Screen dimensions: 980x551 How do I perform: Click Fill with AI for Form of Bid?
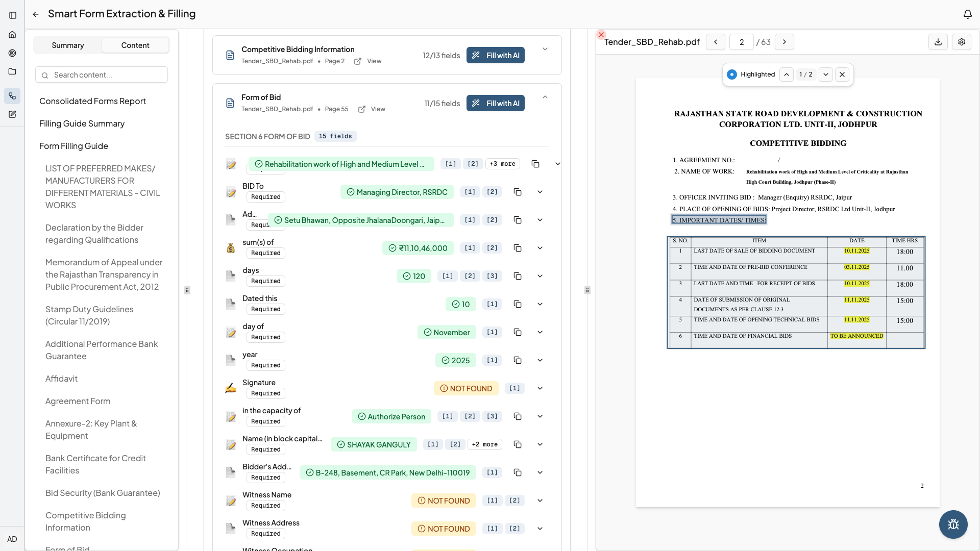[495, 104]
